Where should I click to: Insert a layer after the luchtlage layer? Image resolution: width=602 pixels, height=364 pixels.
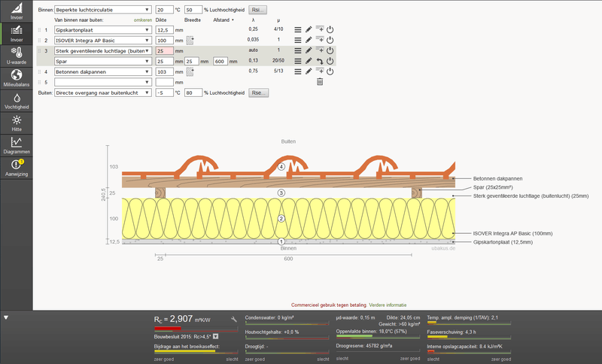(319, 50)
